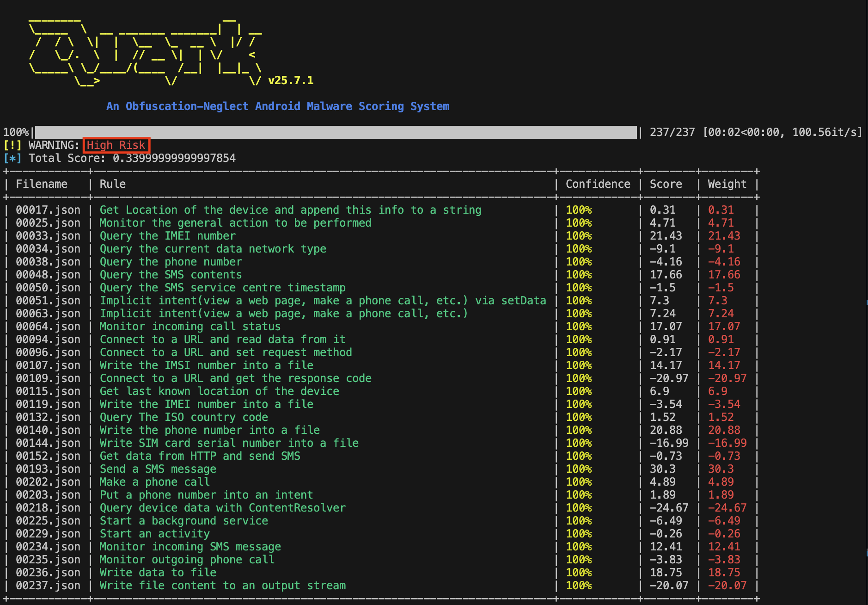
Task: Click the Rule column header
Action: (x=113, y=184)
